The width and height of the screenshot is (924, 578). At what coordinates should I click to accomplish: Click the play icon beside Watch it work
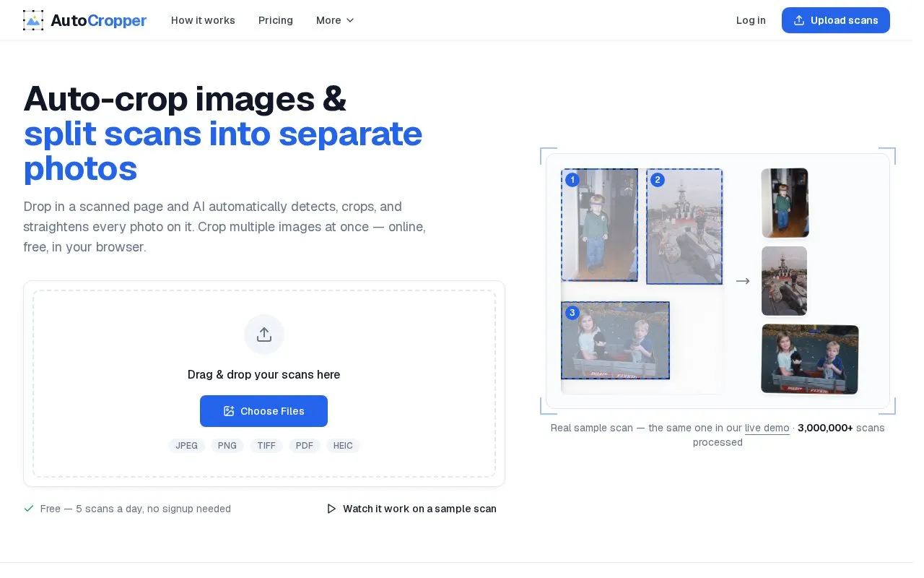point(331,509)
